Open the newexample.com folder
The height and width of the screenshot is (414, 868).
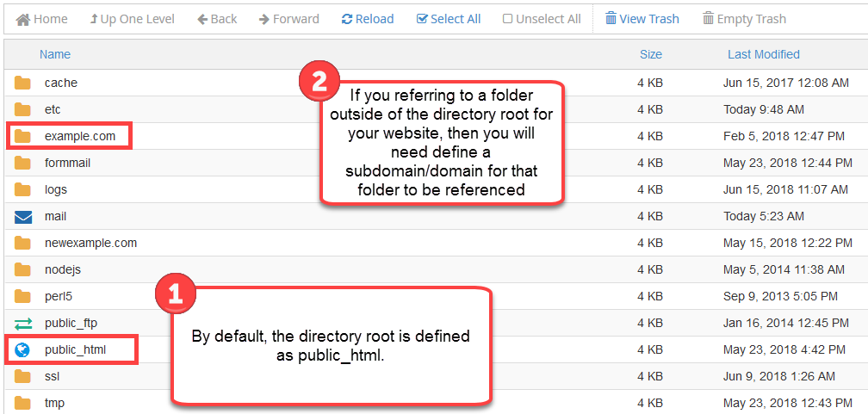click(x=90, y=243)
